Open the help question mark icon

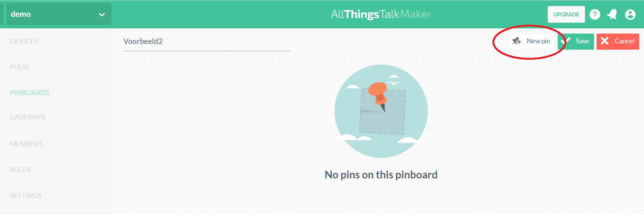click(x=595, y=14)
